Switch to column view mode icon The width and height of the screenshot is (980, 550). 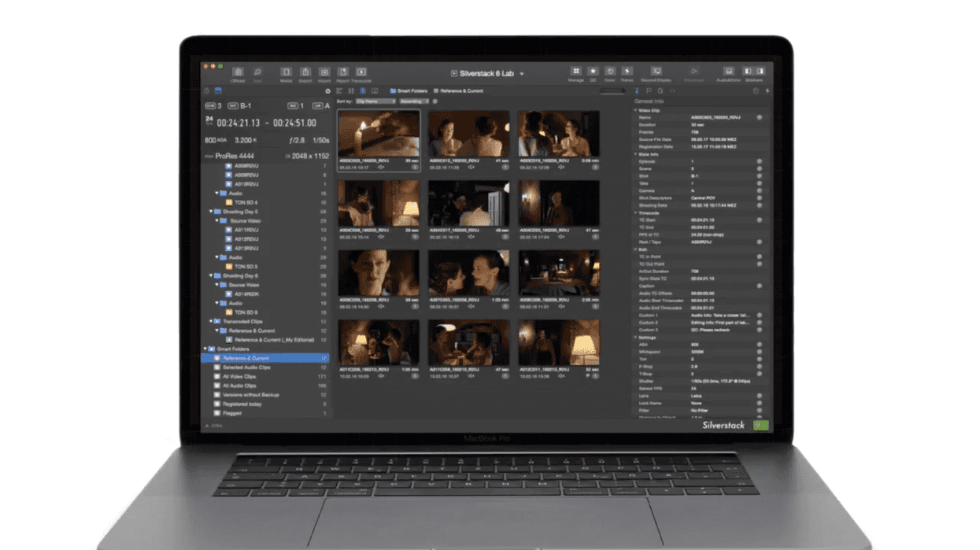[351, 91]
